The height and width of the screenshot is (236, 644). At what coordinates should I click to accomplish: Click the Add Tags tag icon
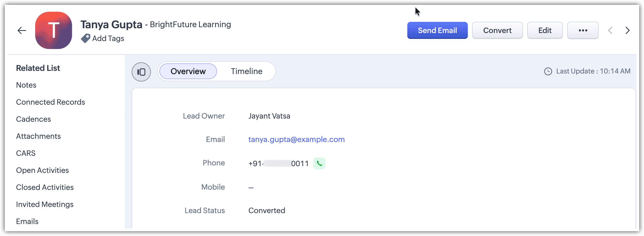[85, 38]
